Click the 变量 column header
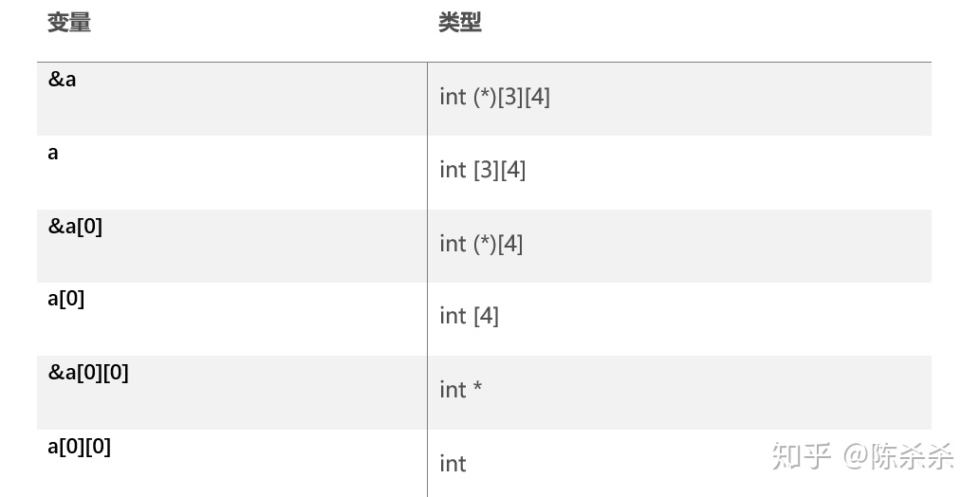Image resolution: width=980 pixels, height=497 pixels. point(69,23)
